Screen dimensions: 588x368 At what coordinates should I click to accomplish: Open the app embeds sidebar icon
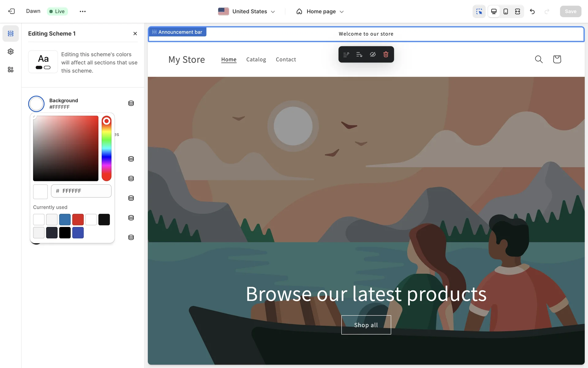pos(11,70)
